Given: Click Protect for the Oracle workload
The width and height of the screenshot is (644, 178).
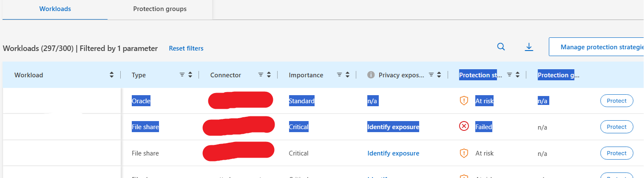Looking at the screenshot, I should pos(616,101).
